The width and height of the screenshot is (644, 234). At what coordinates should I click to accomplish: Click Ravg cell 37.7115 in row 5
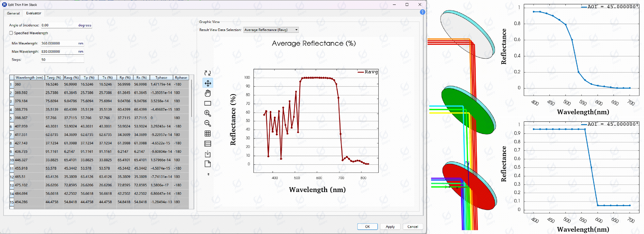pyautogui.click(x=72, y=118)
